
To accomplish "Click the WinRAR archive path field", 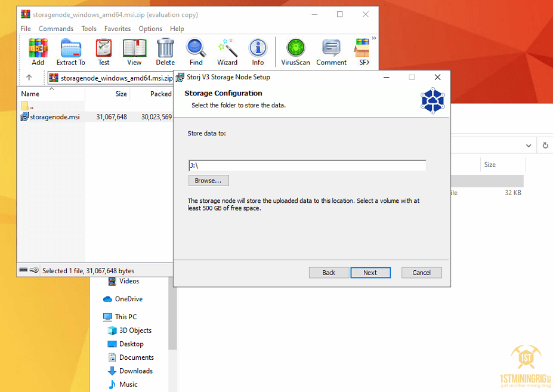I will pyautogui.click(x=110, y=78).
